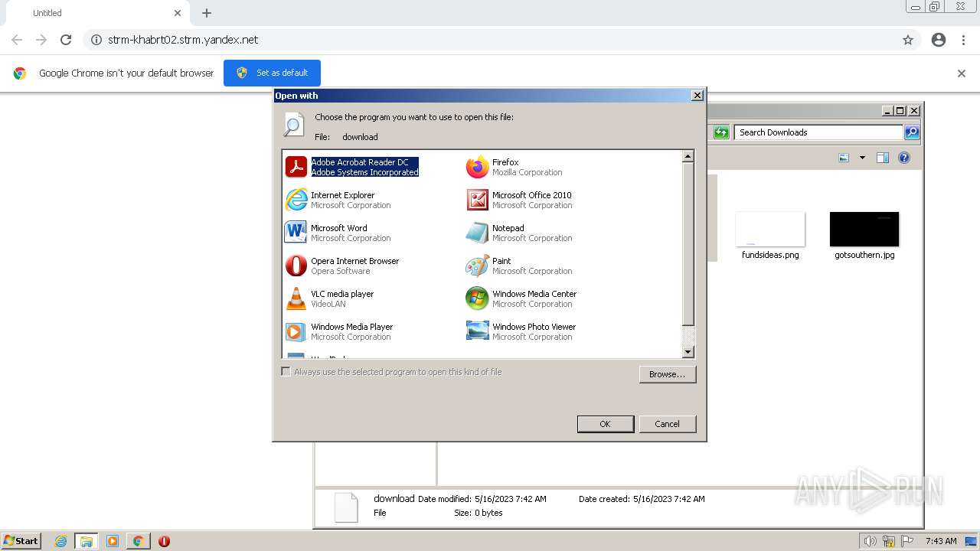Screen dimensions: 980x551
Task: Click Set as default button
Action: click(x=272, y=73)
